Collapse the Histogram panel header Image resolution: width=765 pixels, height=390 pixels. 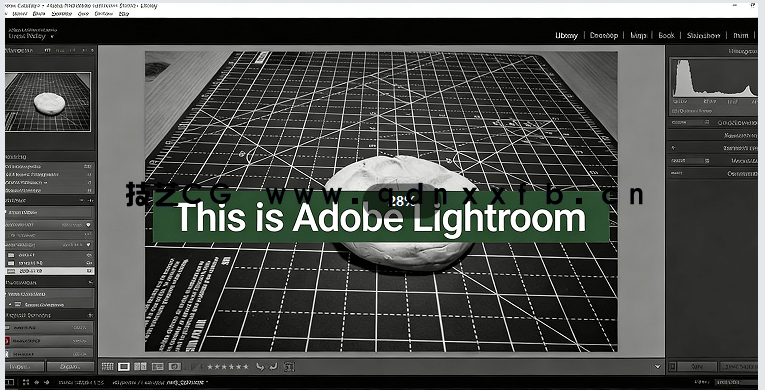coord(713,51)
